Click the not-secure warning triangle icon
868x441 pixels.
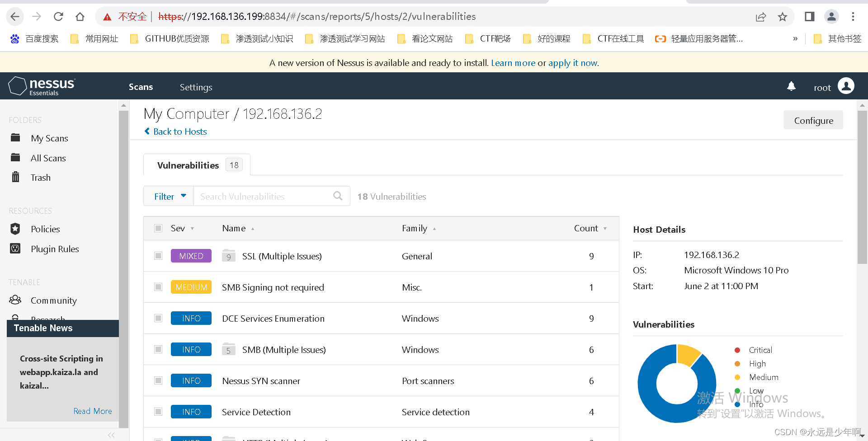(x=107, y=17)
